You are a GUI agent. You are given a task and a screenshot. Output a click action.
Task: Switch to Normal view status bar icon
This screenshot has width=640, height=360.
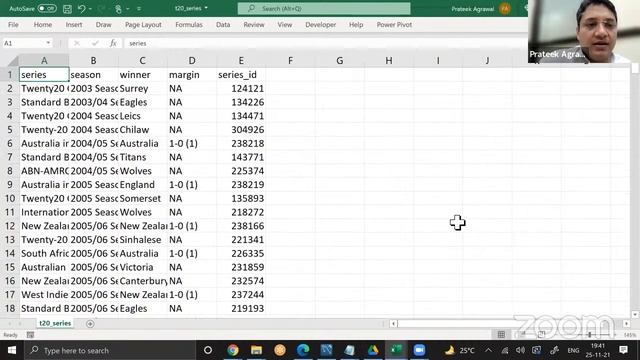pos(501,335)
